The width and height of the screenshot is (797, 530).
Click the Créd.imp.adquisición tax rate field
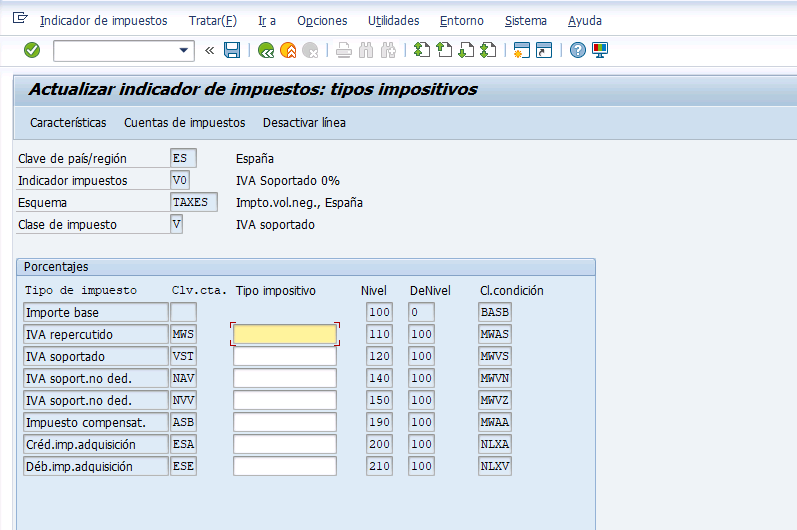(285, 444)
